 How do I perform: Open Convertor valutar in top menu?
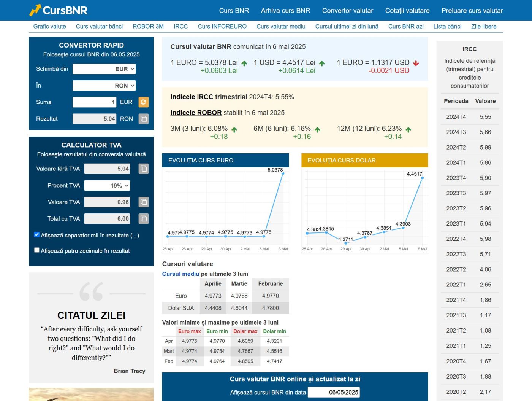coord(347,11)
